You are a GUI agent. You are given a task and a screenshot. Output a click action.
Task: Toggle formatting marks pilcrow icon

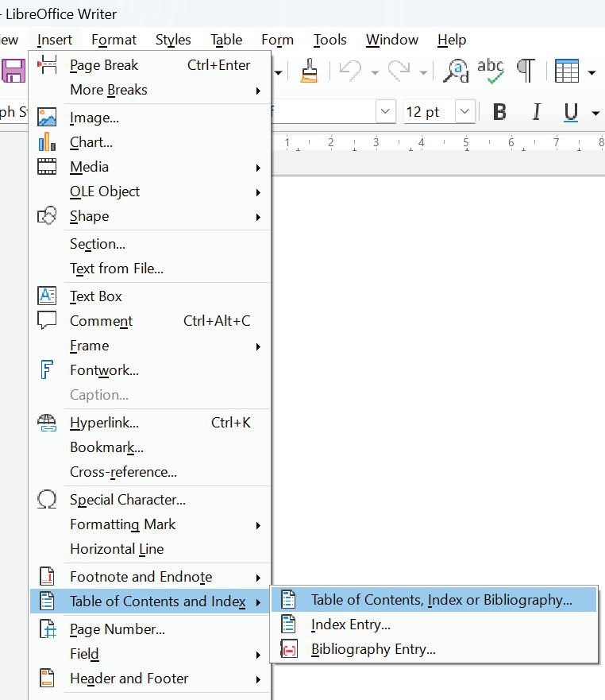click(x=526, y=71)
